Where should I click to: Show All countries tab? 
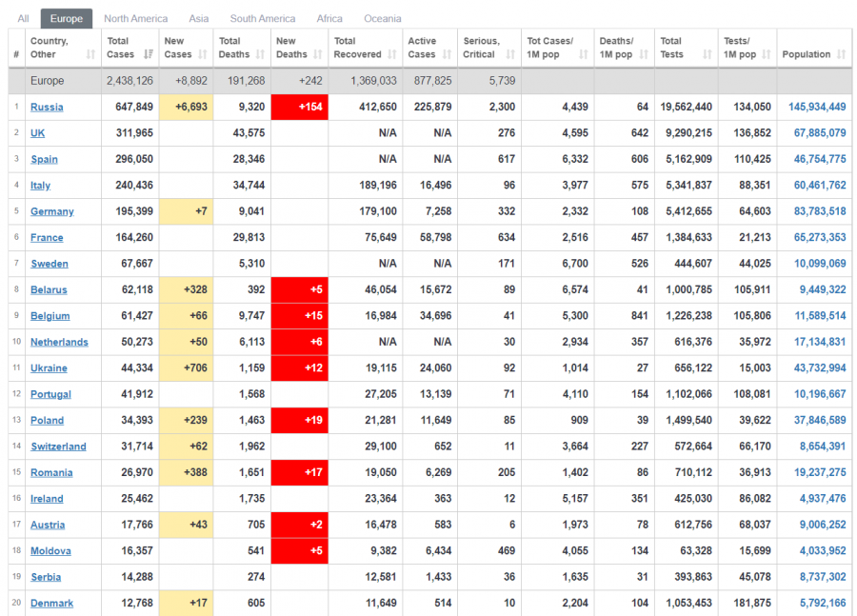point(23,18)
